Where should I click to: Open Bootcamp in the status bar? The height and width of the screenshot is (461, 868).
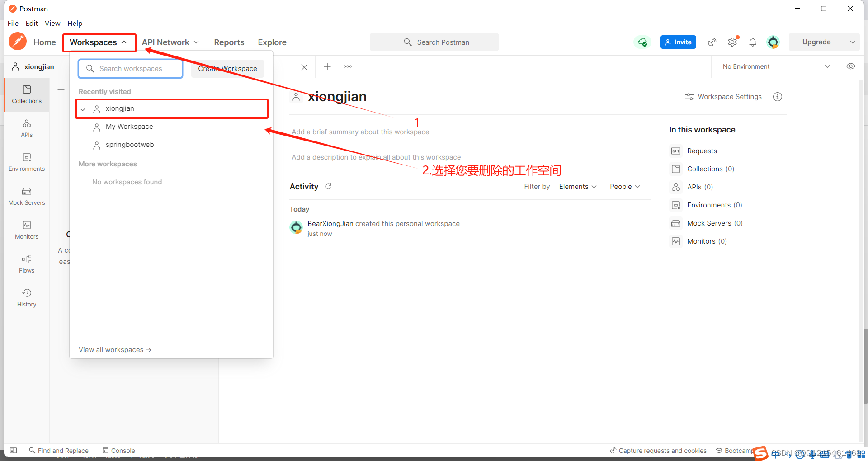click(735, 450)
